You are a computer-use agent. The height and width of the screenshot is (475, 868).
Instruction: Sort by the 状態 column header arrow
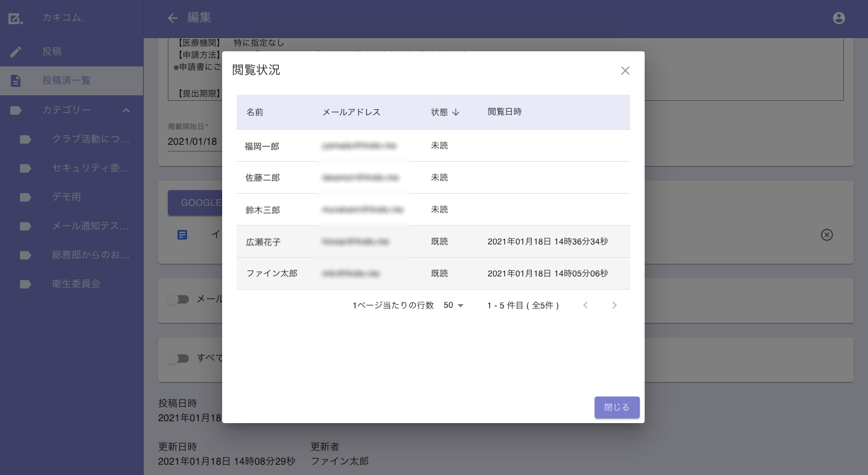click(x=456, y=112)
